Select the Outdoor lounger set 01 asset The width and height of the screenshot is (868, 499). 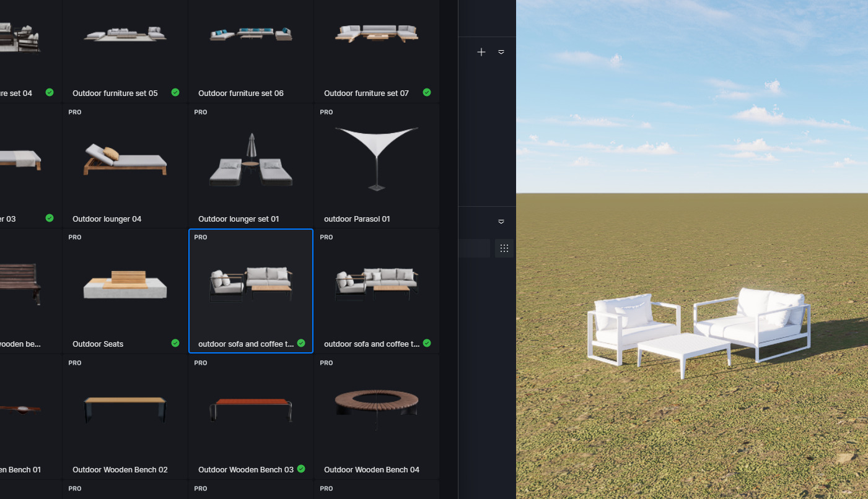[250, 162]
